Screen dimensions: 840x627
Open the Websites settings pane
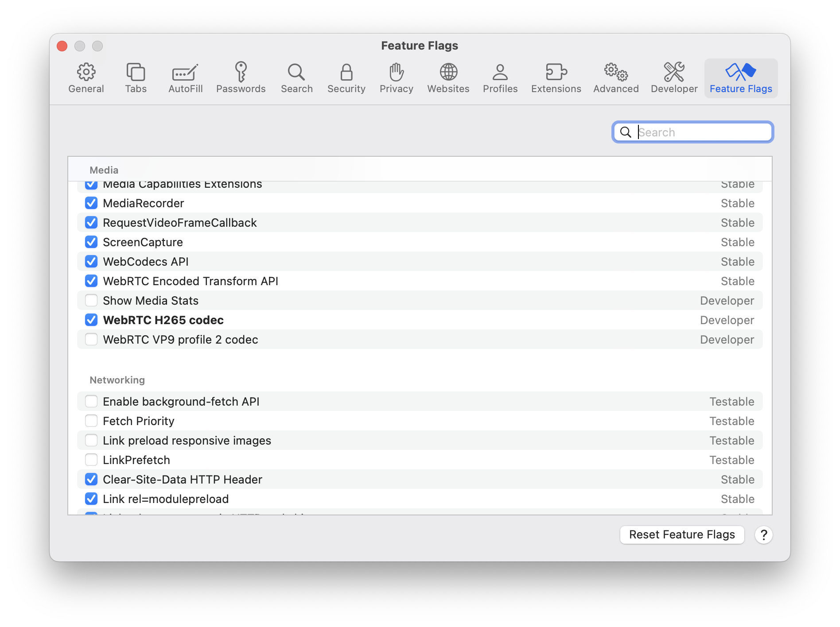448,78
